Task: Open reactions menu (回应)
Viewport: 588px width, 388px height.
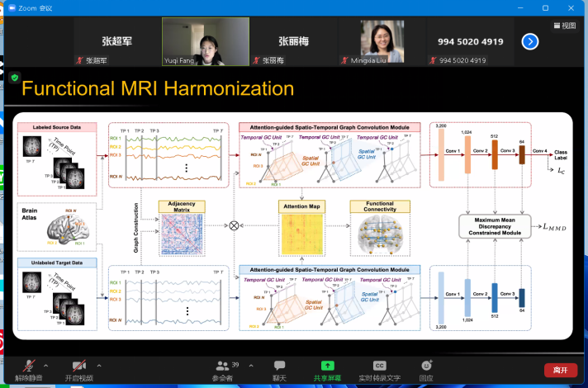Action: 426,369
